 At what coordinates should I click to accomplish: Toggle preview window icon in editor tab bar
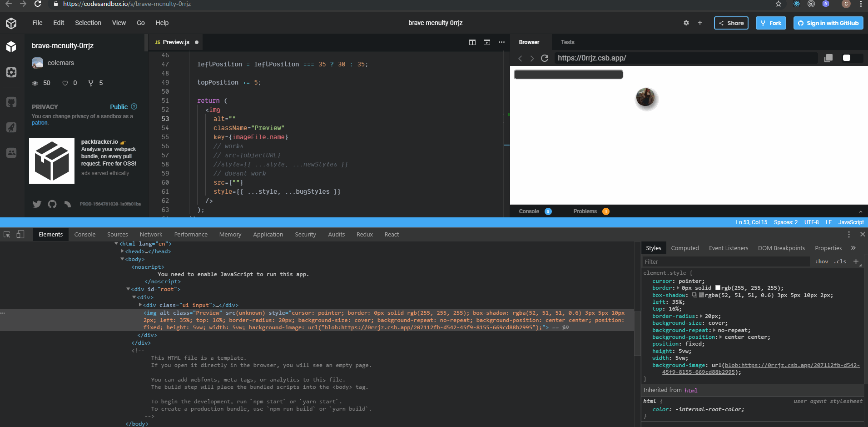[x=487, y=42]
